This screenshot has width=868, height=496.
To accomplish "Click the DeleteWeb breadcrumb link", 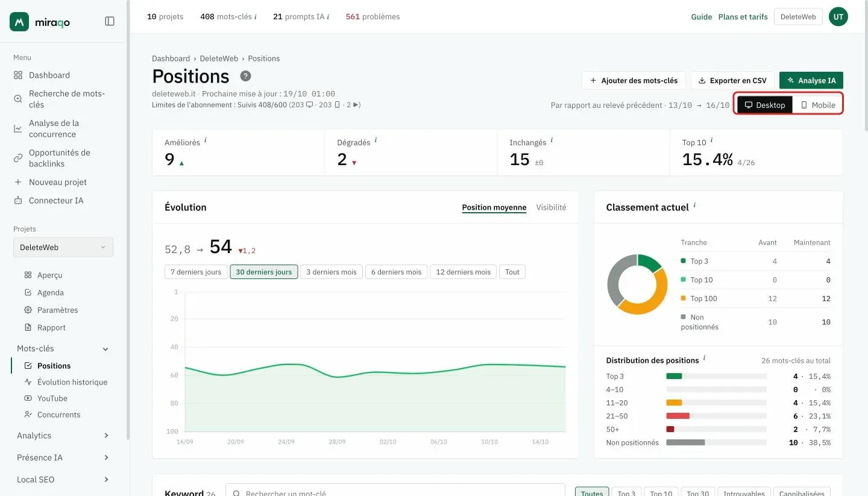I will (219, 58).
